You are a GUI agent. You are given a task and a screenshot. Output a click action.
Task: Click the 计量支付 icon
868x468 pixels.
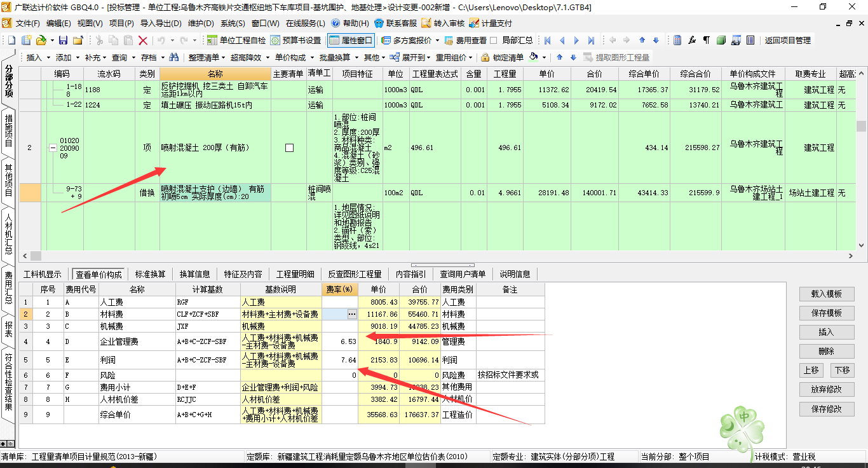pos(474,23)
